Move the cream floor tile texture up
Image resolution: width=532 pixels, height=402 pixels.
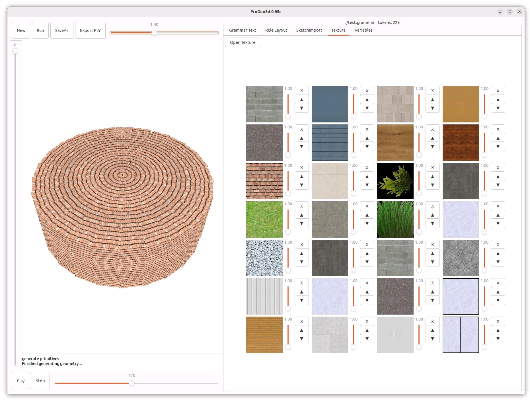pyautogui.click(x=367, y=177)
